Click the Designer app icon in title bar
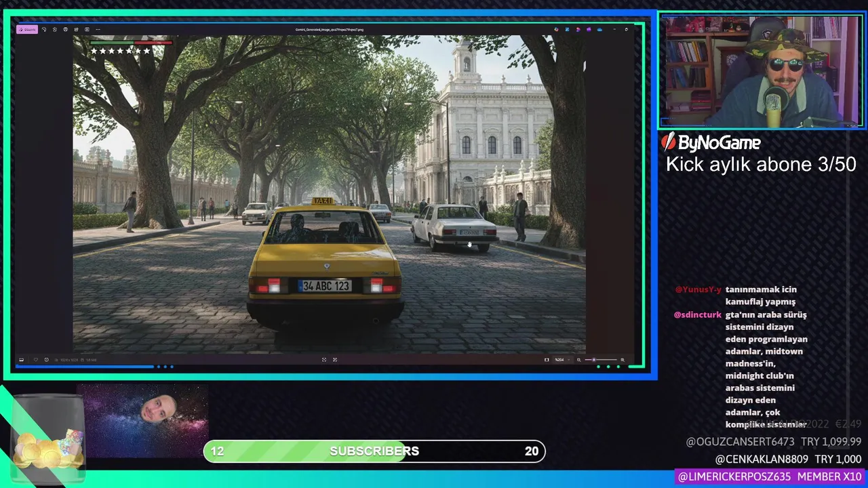Image resolution: width=868 pixels, height=488 pixels. point(556,29)
